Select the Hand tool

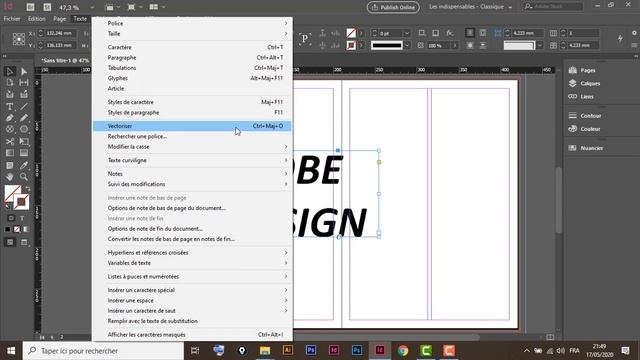pyautogui.click(x=10, y=177)
